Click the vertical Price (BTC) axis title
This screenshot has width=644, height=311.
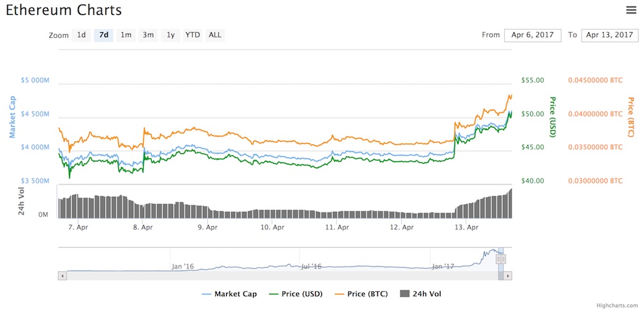point(631,117)
